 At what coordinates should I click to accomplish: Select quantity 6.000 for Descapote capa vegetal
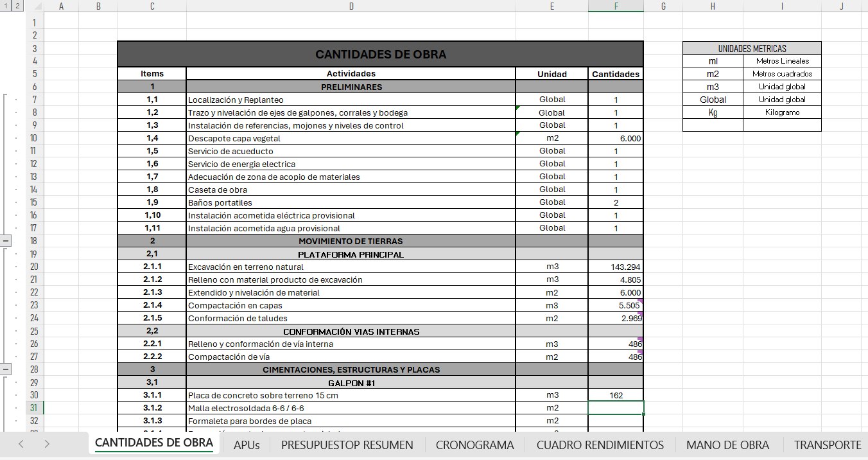click(616, 138)
